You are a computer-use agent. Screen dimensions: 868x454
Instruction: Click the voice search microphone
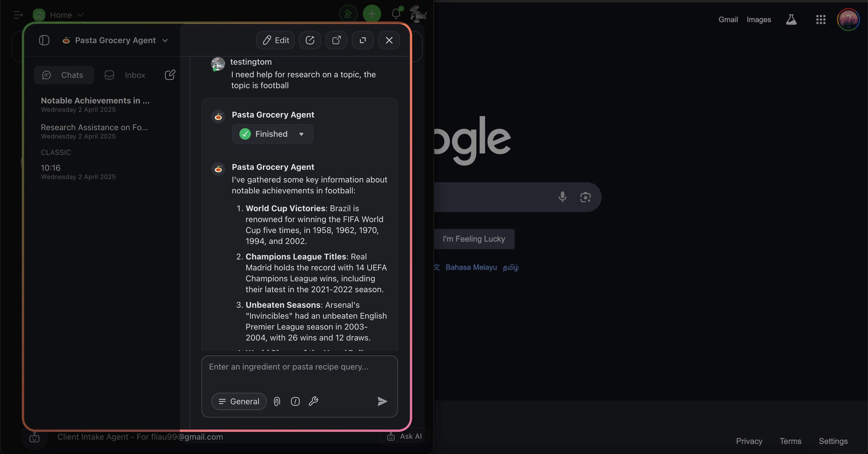click(x=562, y=197)
